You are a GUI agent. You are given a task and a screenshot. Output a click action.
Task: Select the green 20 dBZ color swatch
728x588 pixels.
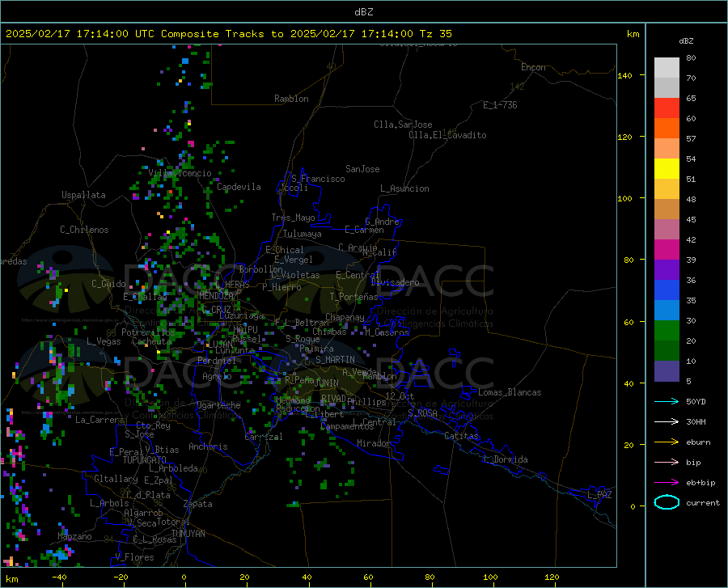(667, 331)
